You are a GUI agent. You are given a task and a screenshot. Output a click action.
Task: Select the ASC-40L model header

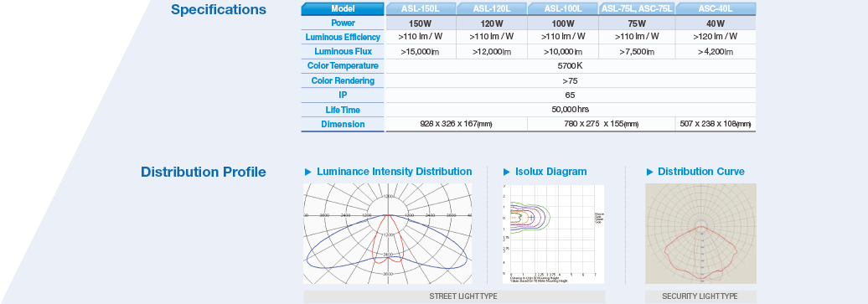[716, 9]
